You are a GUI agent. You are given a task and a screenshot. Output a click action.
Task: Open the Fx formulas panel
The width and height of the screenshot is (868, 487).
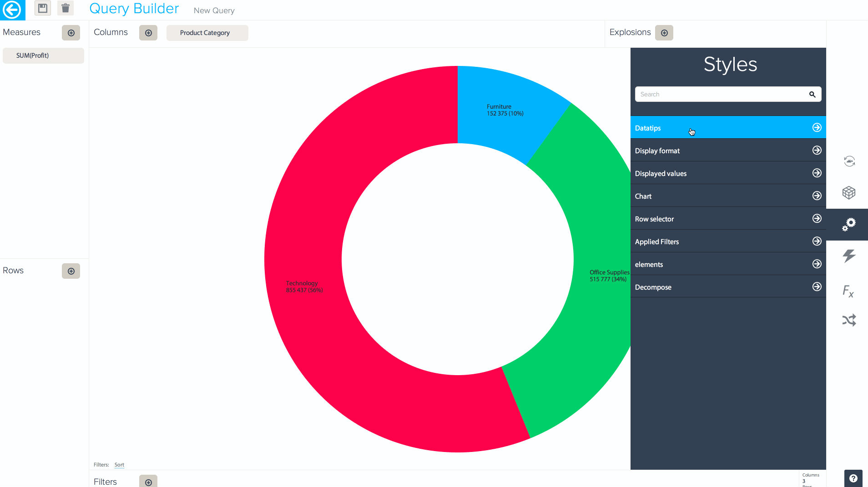pos(848,291)
